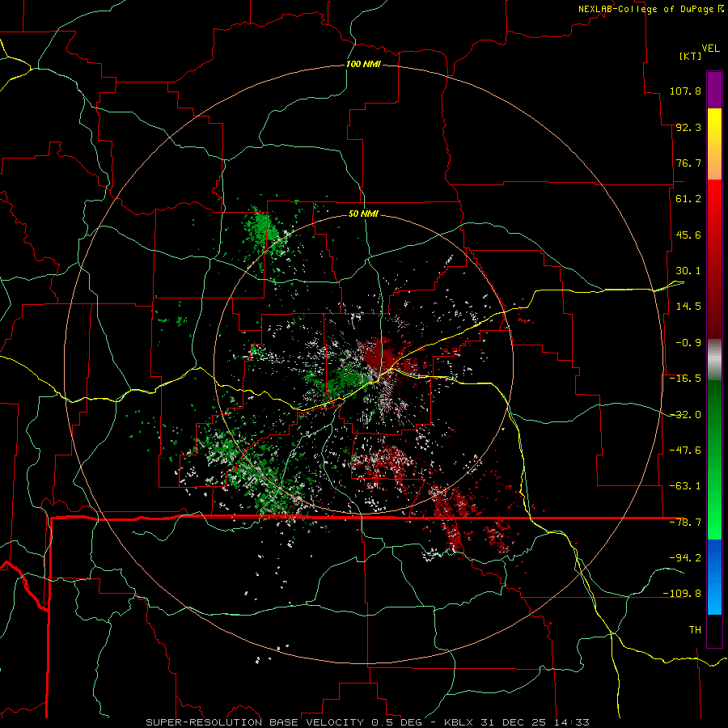Viewport: 728px width, 728px height.
Task: Click the KBLX station identifier in caption
Action: point(459,722)
